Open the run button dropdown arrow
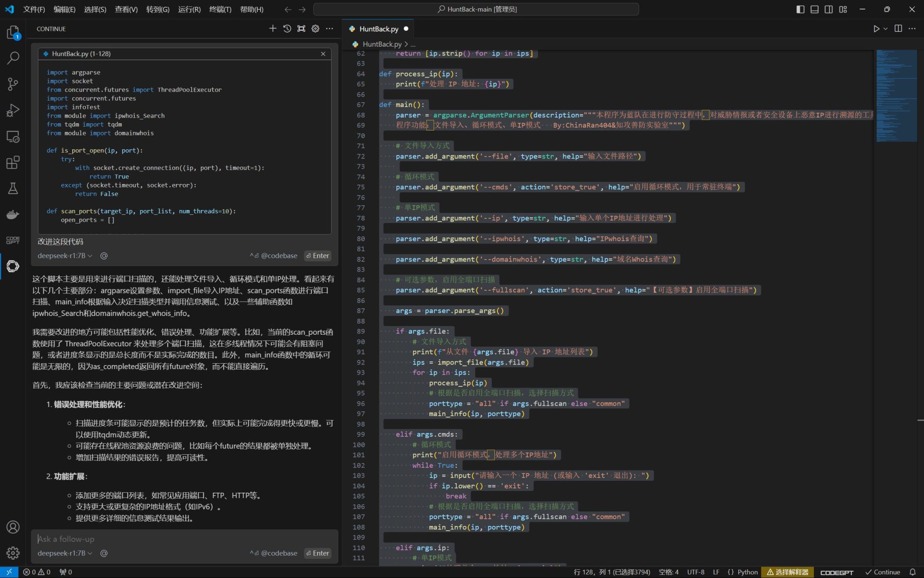This screenshot has width=924, height=578. pyautogui.click(x=885, y=29)
